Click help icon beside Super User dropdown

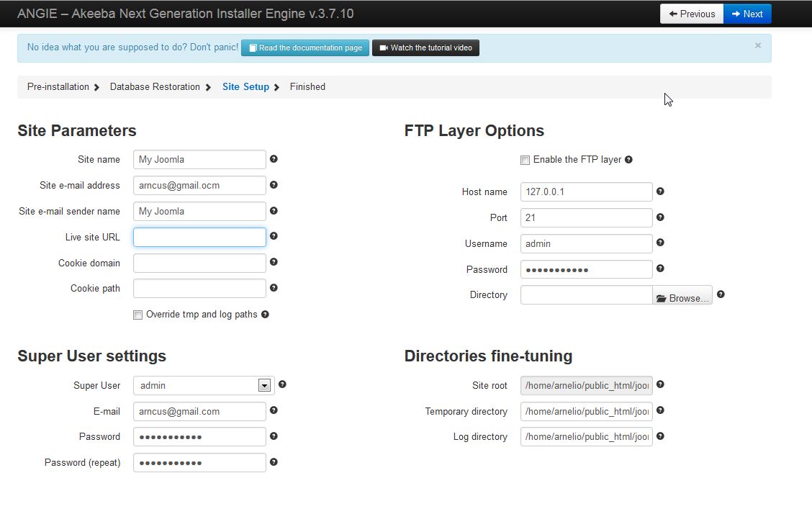coord(282,384)
